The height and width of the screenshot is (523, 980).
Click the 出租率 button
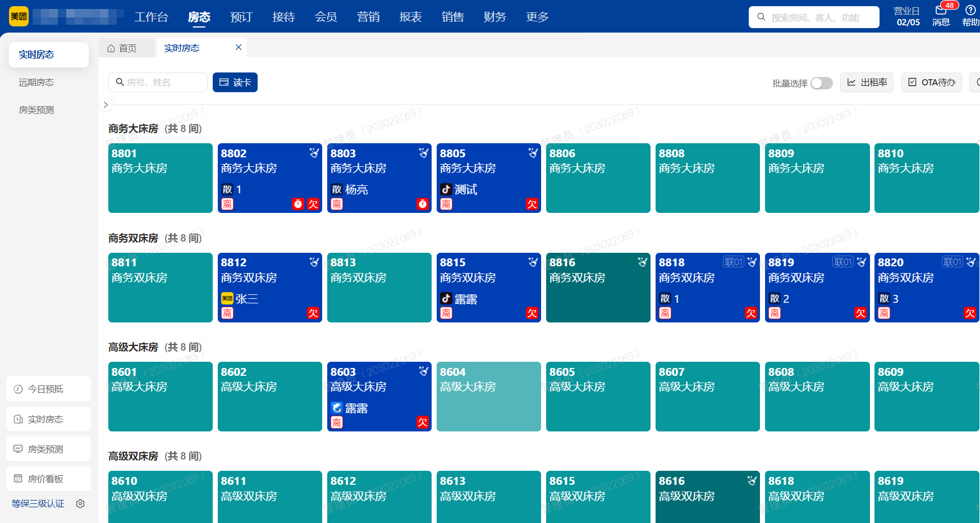[x=867, y=83]
